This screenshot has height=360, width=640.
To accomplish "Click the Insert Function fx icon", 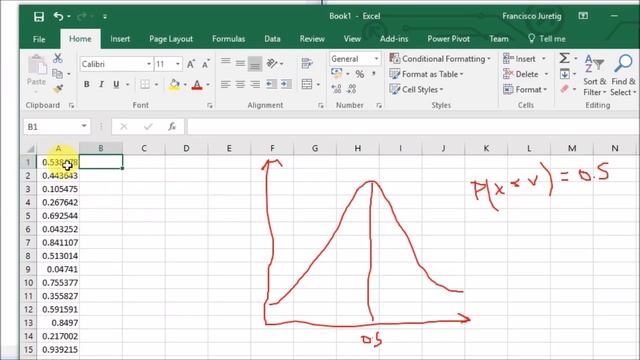I will (x=172, y=127).
